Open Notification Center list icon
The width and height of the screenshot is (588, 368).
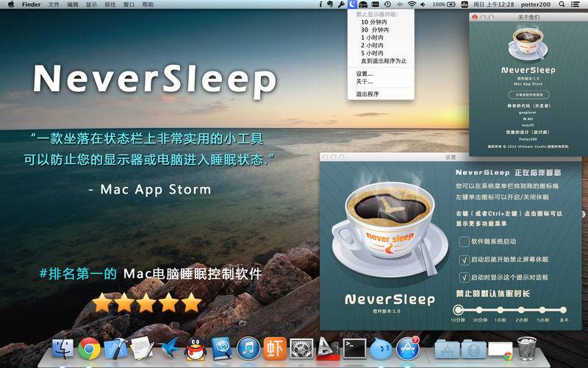point(575,4)
